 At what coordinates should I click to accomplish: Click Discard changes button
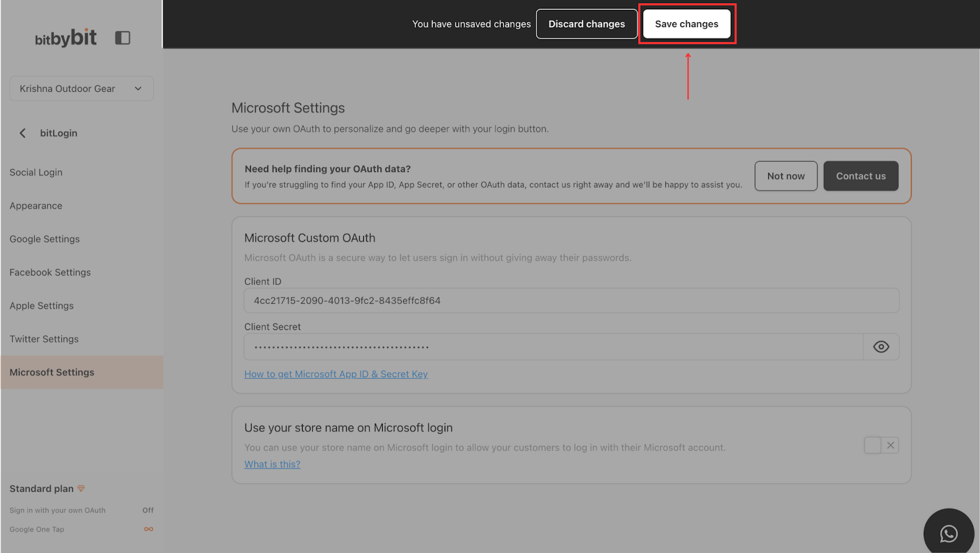pyautogui.click(x=586, y=24)
